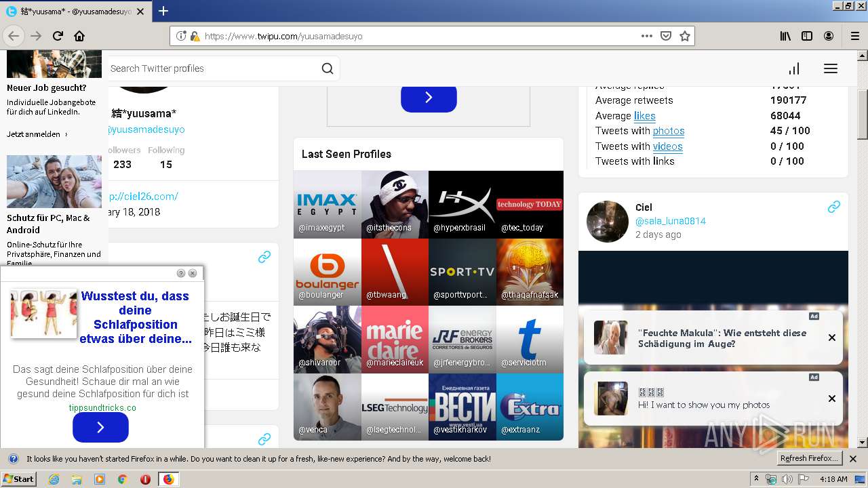This screenshot has width=868, height=488.
Task: Click the volume speaker icon in system tray
Action: point(787,479)
